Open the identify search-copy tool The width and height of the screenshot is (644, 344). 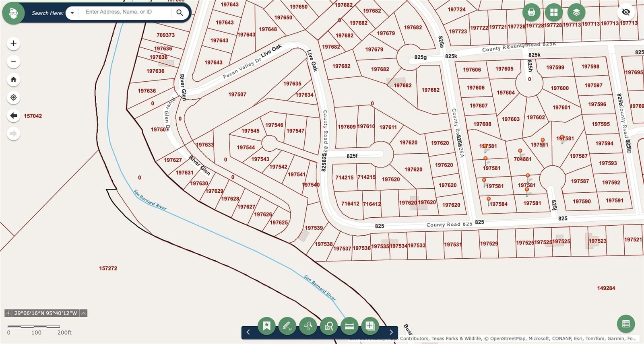(x=328, y=326)
